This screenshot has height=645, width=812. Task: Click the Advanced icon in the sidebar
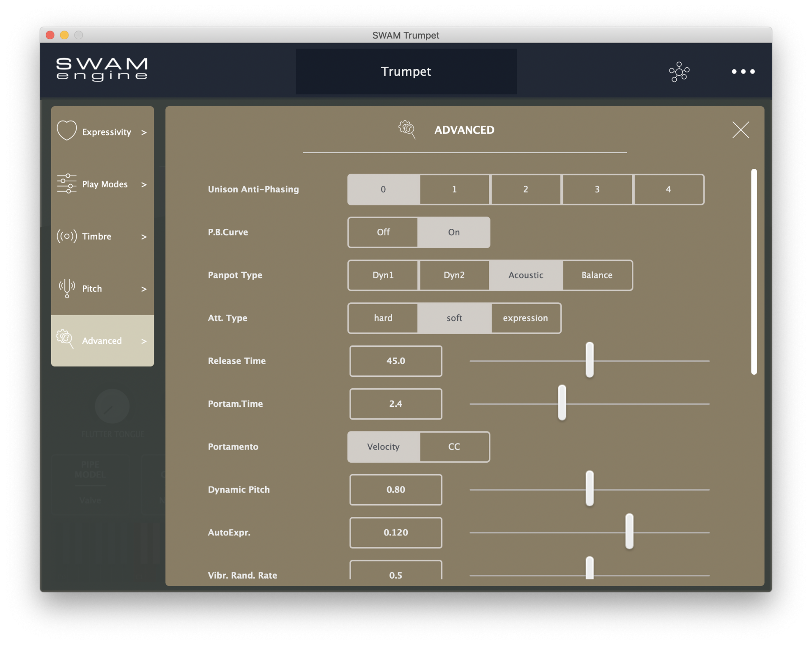[65, 339]
